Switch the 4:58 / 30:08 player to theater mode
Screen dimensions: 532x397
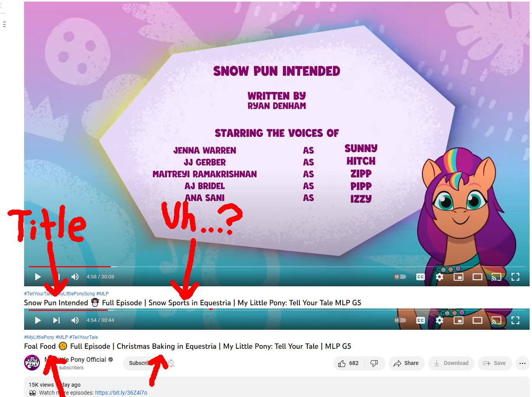(x=477, y=277)
